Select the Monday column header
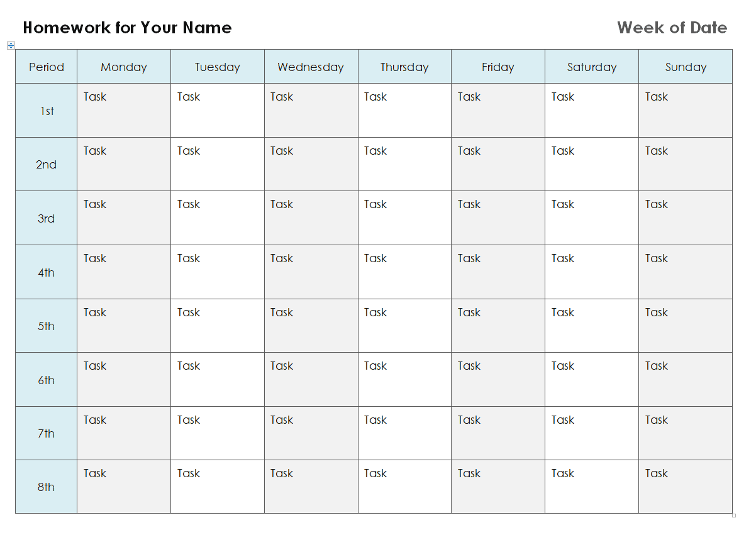This screenshot has width=756, height=552. coord(124,67)
